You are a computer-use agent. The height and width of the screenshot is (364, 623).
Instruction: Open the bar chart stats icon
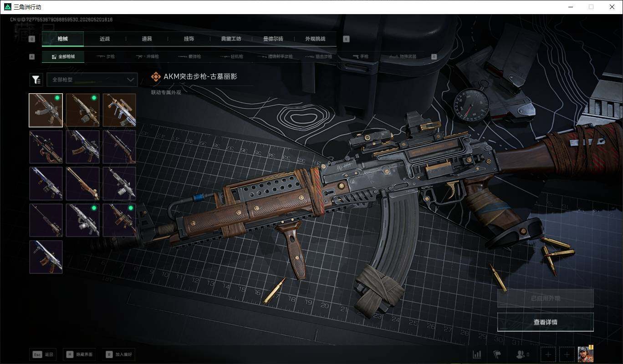[x=477, y=354]
